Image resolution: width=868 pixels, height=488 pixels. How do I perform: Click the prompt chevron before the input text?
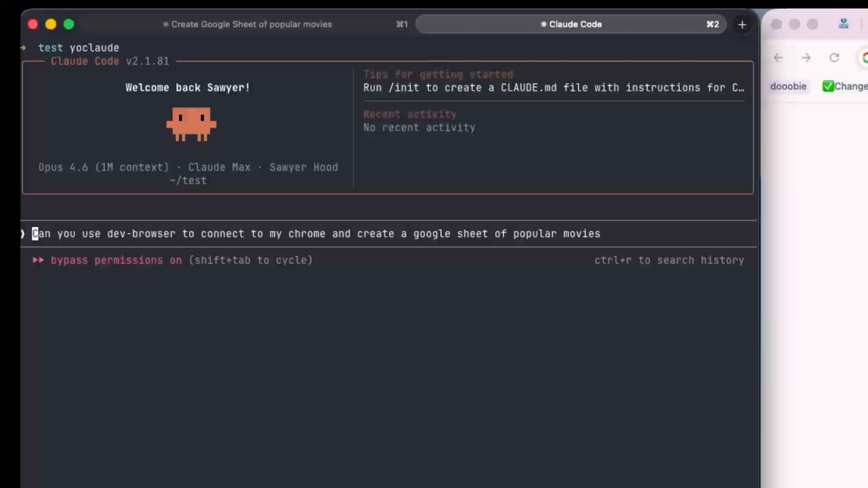(x=23, y=234)
